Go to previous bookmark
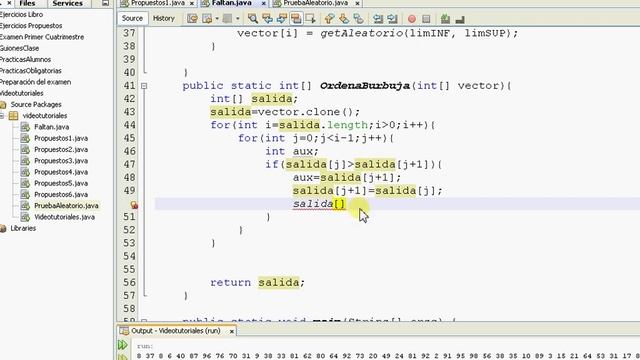The height and width of the screenshot is (360, 640). tap(329, 18)
